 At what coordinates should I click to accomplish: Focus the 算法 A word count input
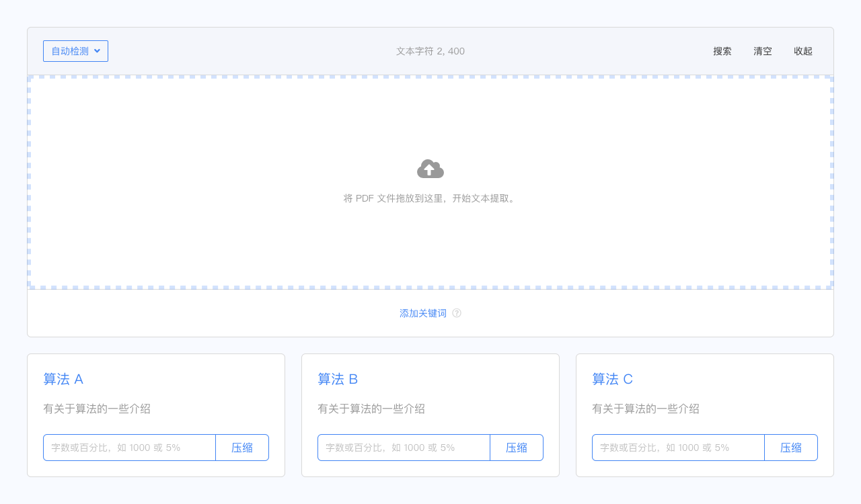pos(129,448)
